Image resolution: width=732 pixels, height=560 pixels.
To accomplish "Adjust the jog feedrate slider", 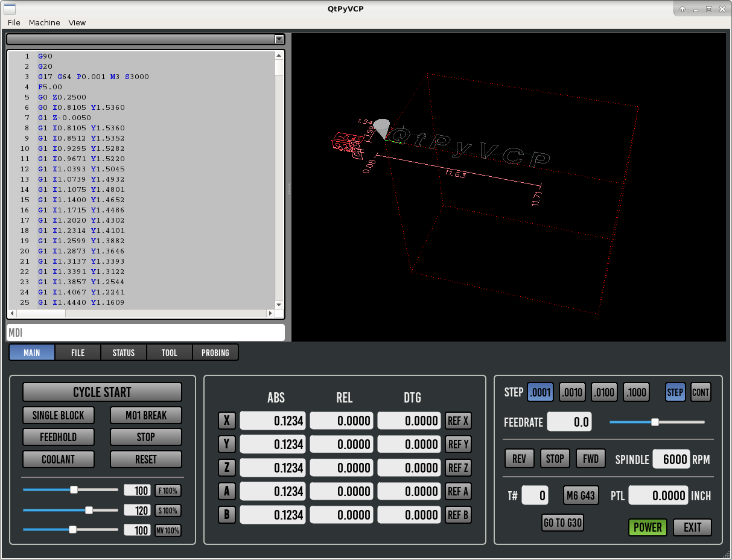I will pyautogui.click(x=657, y=422).
